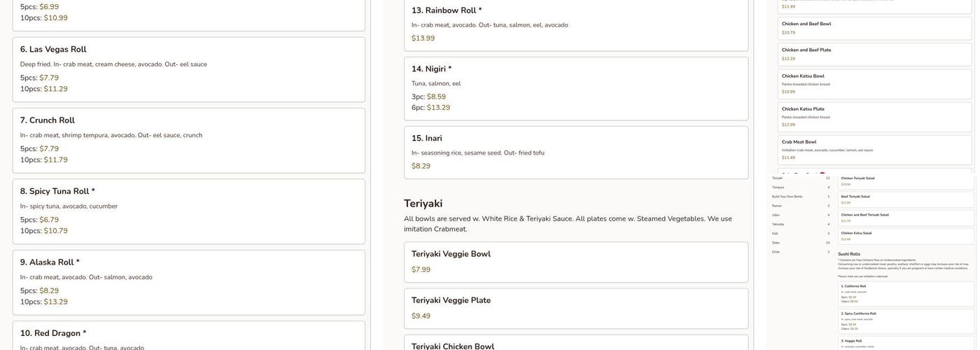The image size is (980, 350).
Task: Select the Las Vegas Roll menu item
Action: click(x=188, y=69)
